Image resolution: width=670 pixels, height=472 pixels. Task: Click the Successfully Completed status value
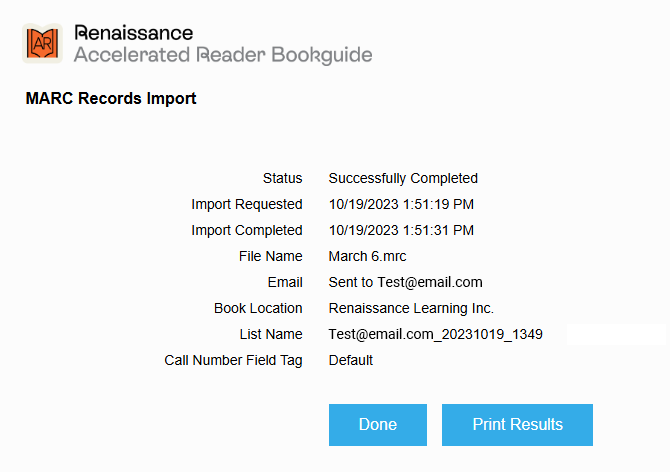(403, 178)
